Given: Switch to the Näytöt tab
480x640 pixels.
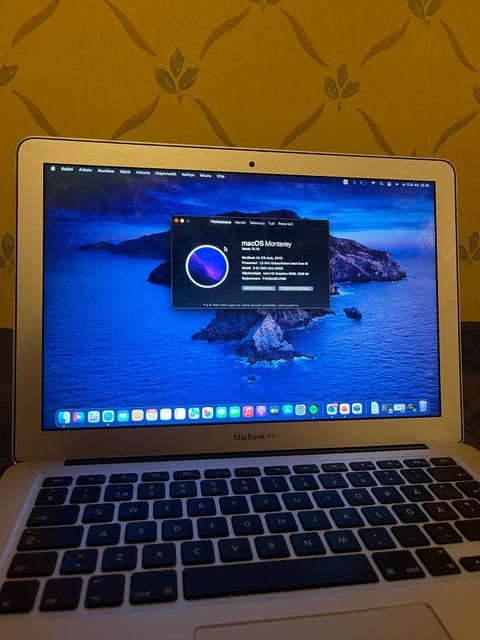Looking at the screenshot, I should (x=240, y=223).
